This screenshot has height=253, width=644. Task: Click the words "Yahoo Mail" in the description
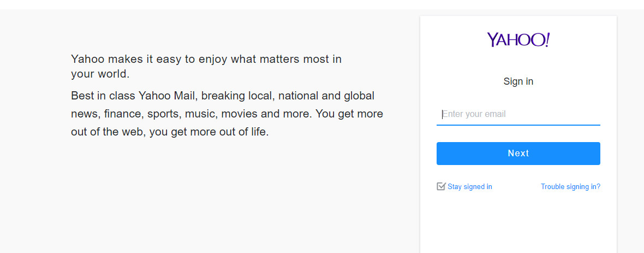168,96
